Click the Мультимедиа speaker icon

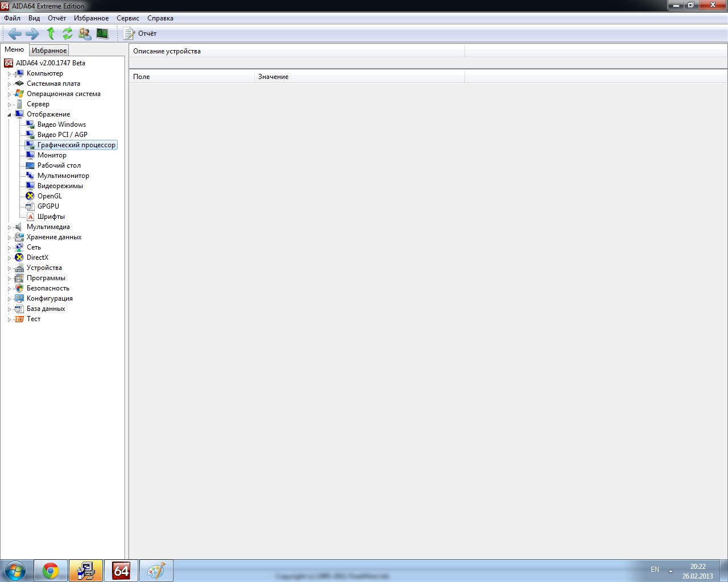pyautogui.click(x=19, y=227)
